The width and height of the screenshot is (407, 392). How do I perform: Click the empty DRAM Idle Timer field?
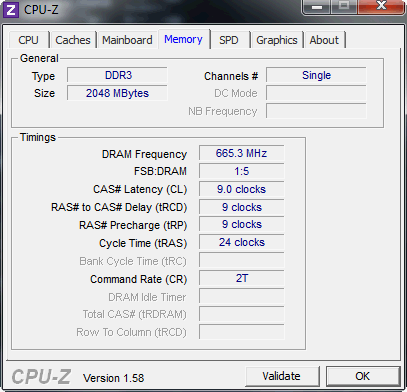point(242,296)
